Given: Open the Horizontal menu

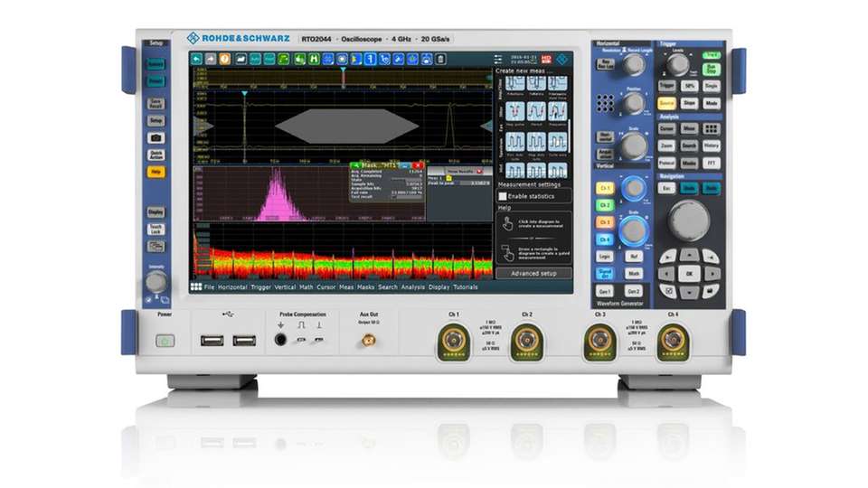Looking at the screenshot, I should pyautogui.click(x=232, y=287).
